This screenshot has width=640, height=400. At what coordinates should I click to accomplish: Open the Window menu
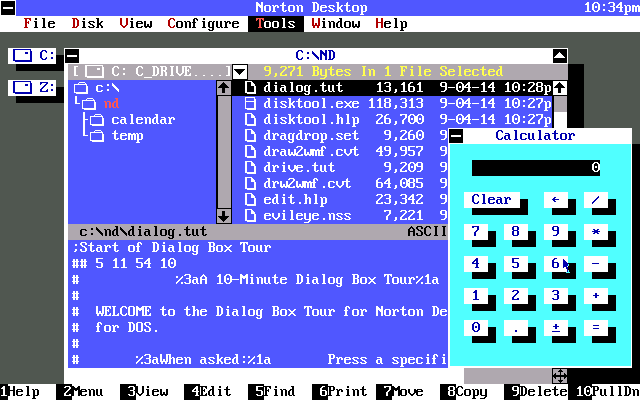(x=336, y=24)
